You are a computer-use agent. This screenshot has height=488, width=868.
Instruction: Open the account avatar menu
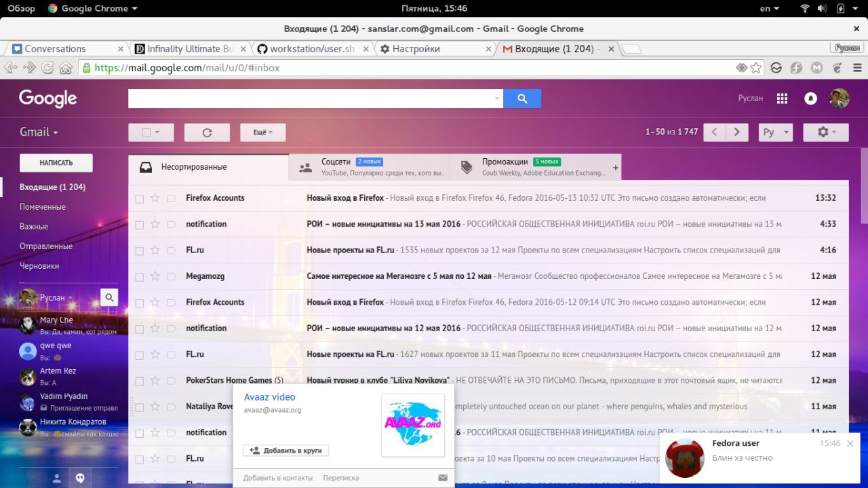pyautogui.click(x=839, y=98)
